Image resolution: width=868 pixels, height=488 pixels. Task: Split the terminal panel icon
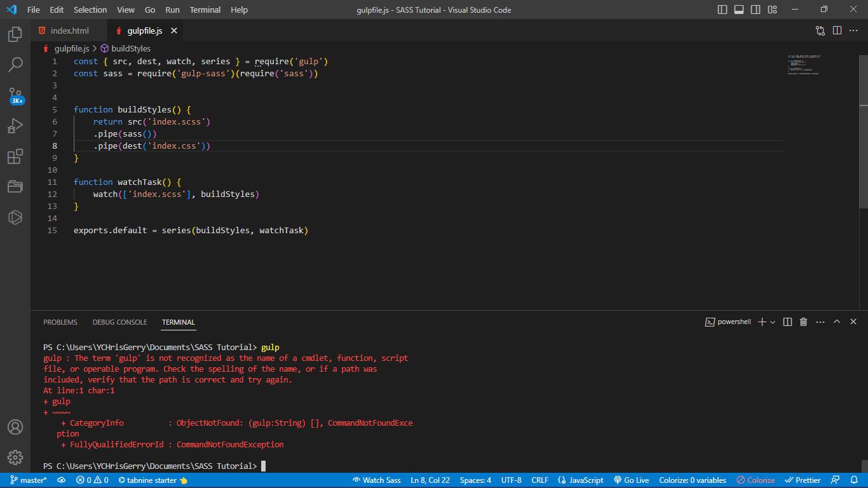[x=787, y=322]
